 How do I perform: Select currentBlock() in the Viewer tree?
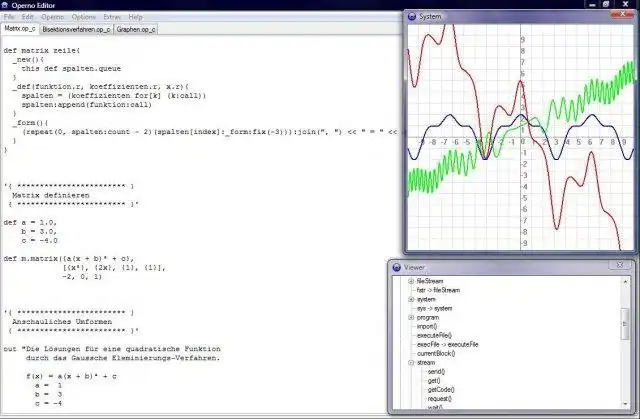coord(436,353)
